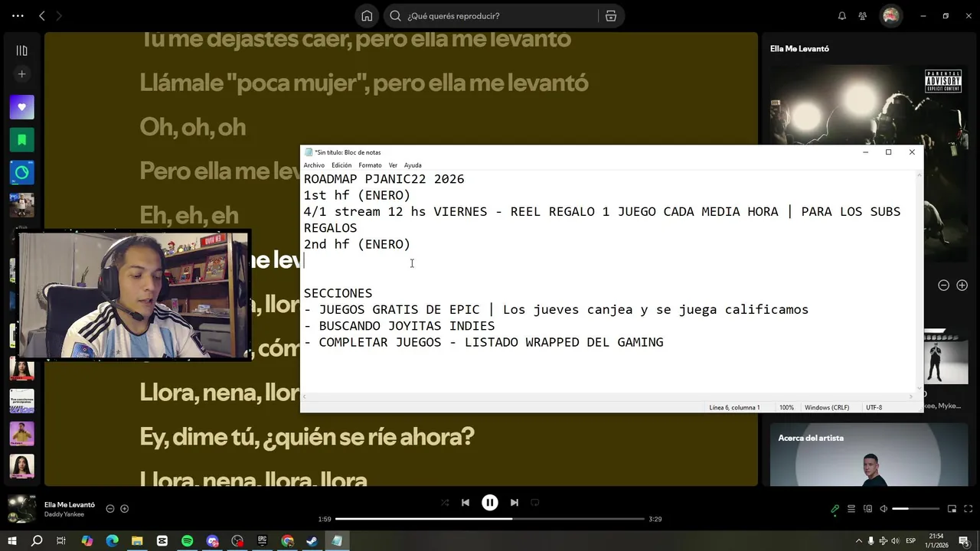Viewport: 980px width, 551px height.
Task: Click the 'SECCIONES' line in Notepad
Action: click(x=338, y=293)
